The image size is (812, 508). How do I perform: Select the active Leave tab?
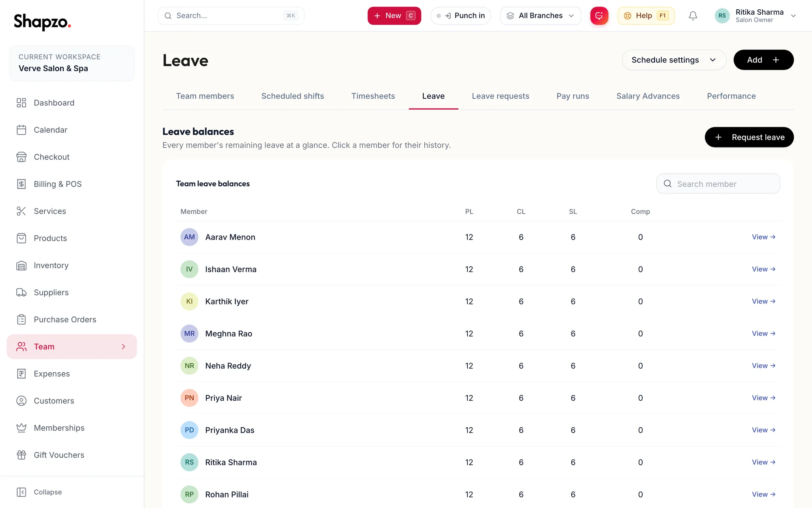click(x=433, y=96)
